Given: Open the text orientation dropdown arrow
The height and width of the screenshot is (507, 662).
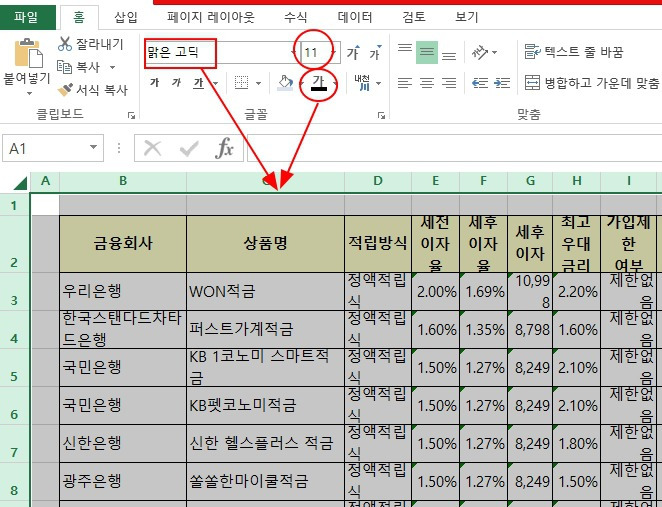Looking at the screenshot, I should [x=494, y=53].
